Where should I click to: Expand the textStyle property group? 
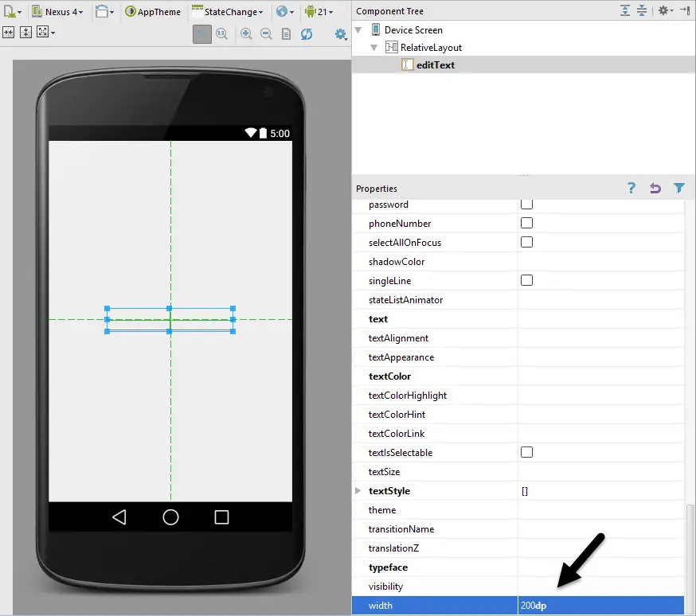pos(358,491)
